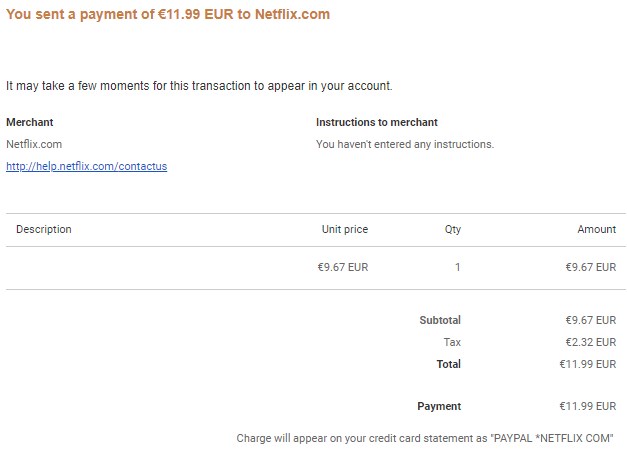Click the quantity value 1
The width and height of the screenshot is (627, 460).
click(x=457, y=267)
